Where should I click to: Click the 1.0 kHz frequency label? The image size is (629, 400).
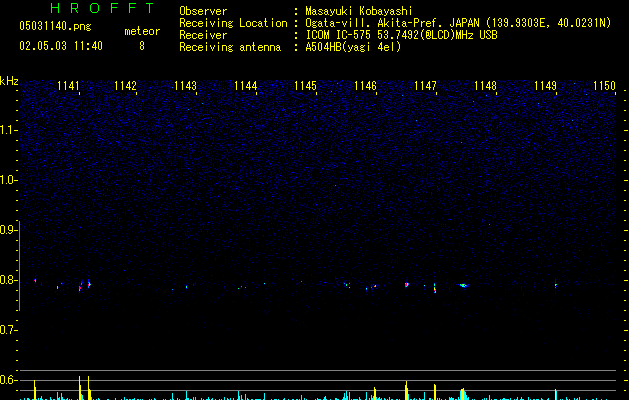click(8, 180)
